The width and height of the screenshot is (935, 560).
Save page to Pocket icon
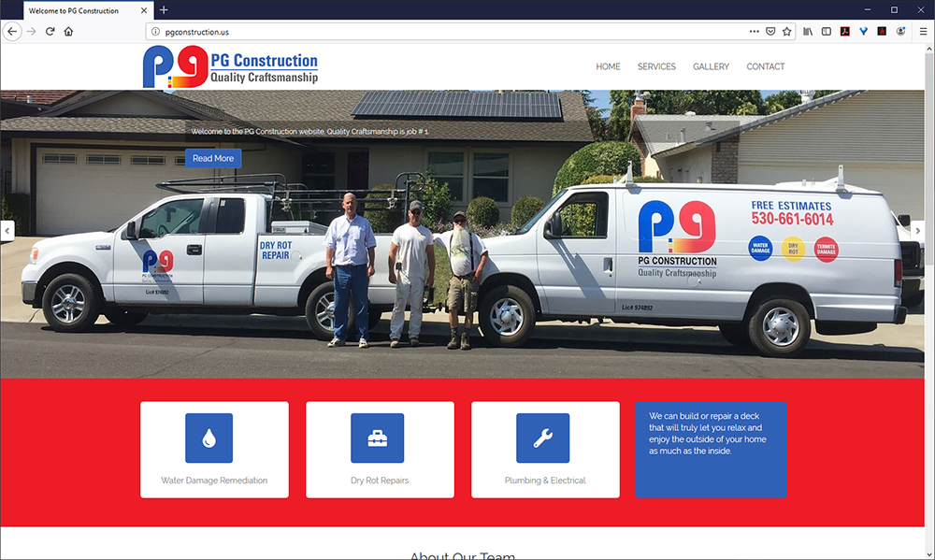click(x=770, y=32)
